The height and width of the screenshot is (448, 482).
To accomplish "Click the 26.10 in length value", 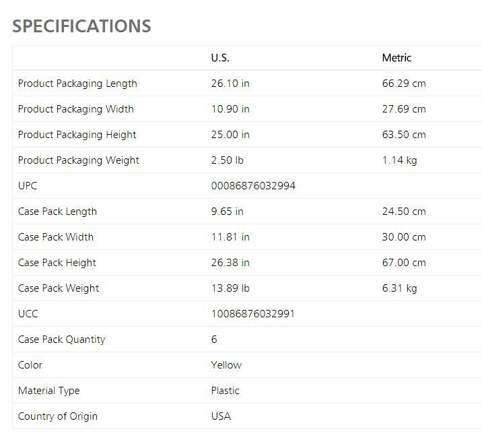I will (x=230, y=84).
